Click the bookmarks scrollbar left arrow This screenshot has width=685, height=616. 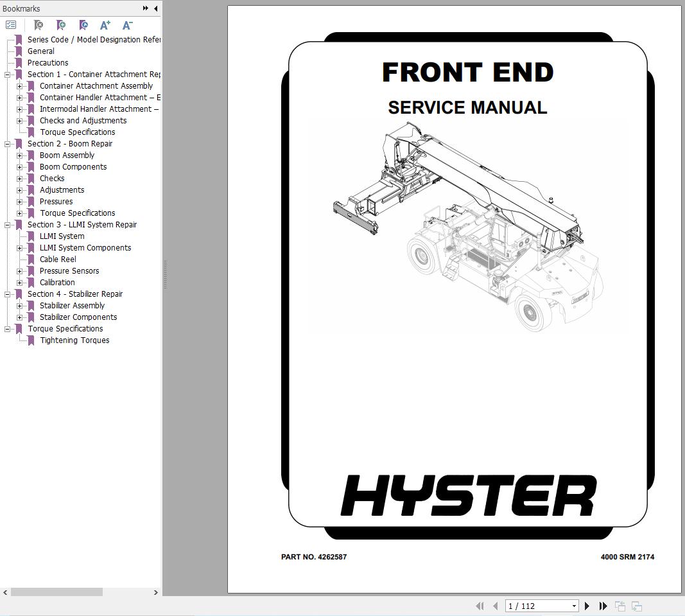[5, 592]
